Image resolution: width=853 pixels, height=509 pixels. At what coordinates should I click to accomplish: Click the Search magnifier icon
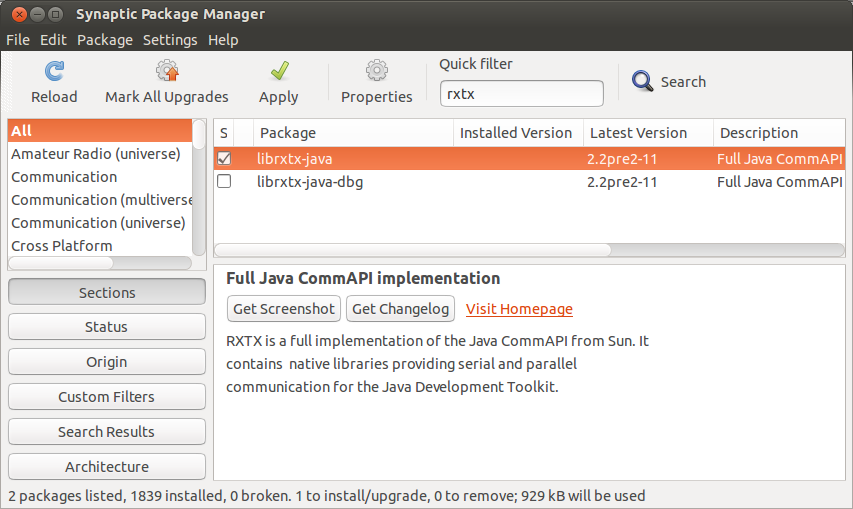[x=642, y=82]
